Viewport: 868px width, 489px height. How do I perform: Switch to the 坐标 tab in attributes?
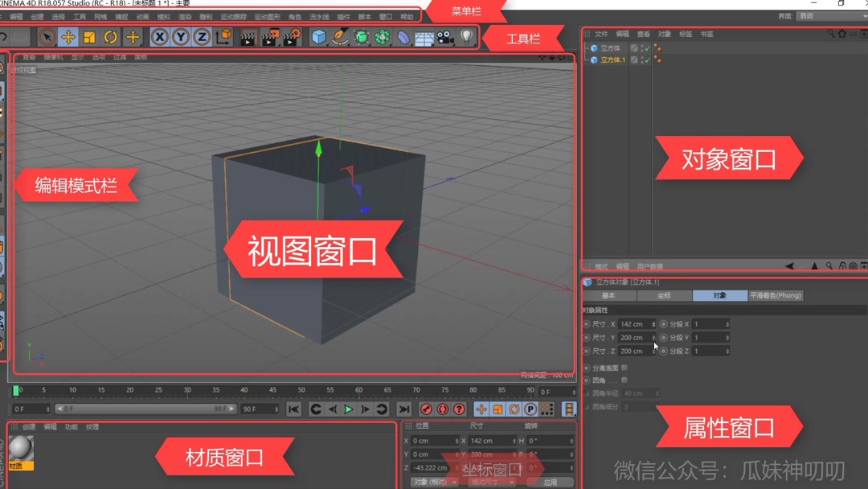pyautogui.click(x=665, y=295)
